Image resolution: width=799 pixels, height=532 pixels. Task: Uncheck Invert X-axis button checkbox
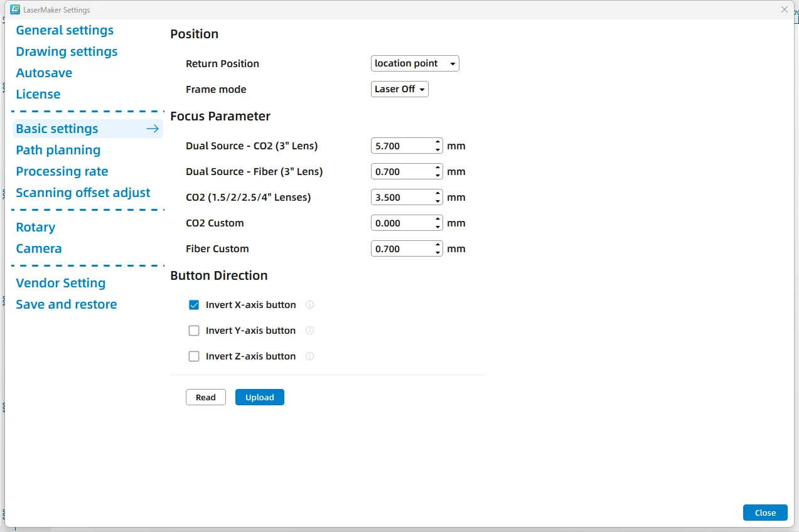coord(194,305)
